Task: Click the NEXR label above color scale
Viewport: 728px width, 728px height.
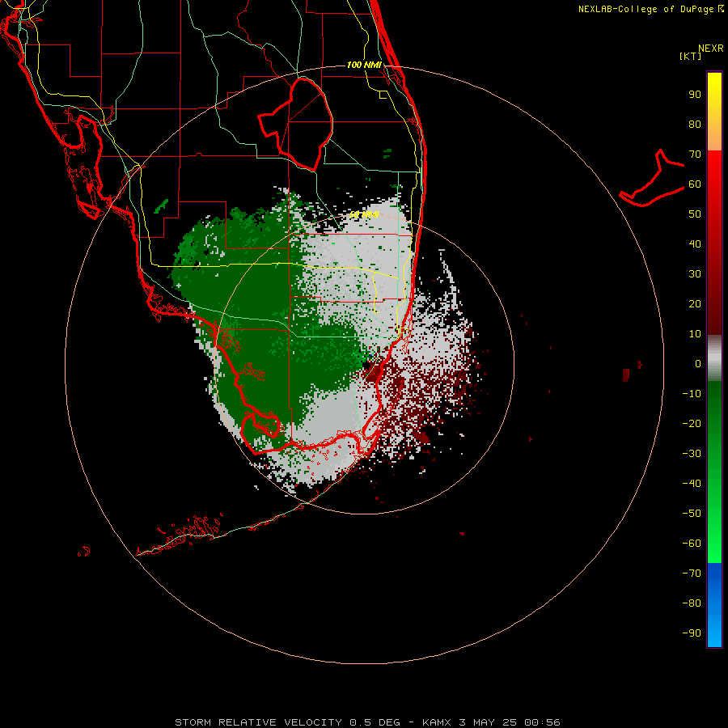Action: (711, 49)
